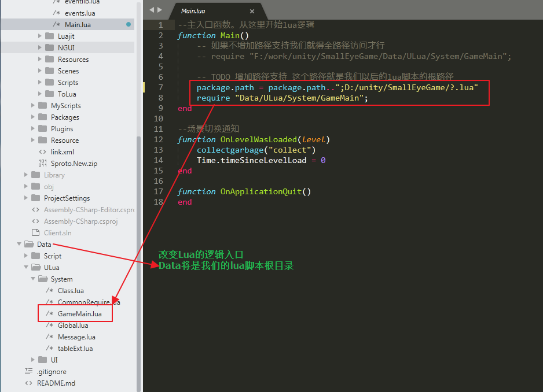Screen dimensions: 543x392
Task: Go to next tab with right arrow
Action: (x=160, y=10)
